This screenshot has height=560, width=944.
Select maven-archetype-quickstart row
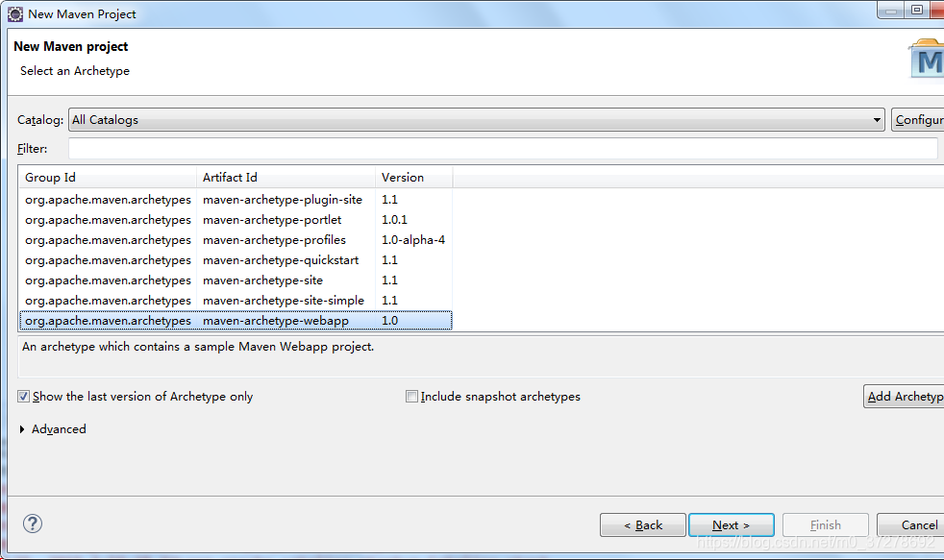coord(236,260)
